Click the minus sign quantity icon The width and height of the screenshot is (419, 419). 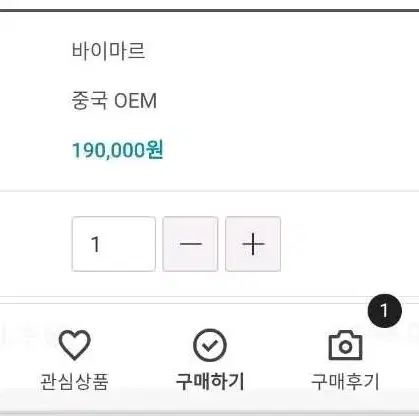[190, 244]
